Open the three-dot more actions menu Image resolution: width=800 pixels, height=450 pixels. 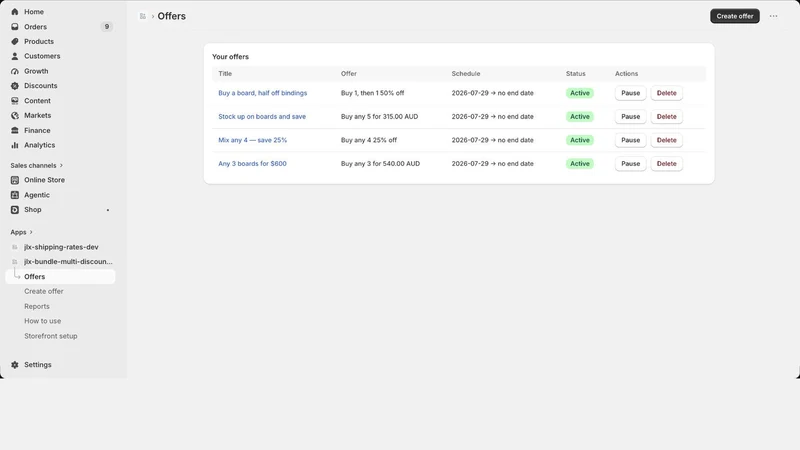point(773,16)
